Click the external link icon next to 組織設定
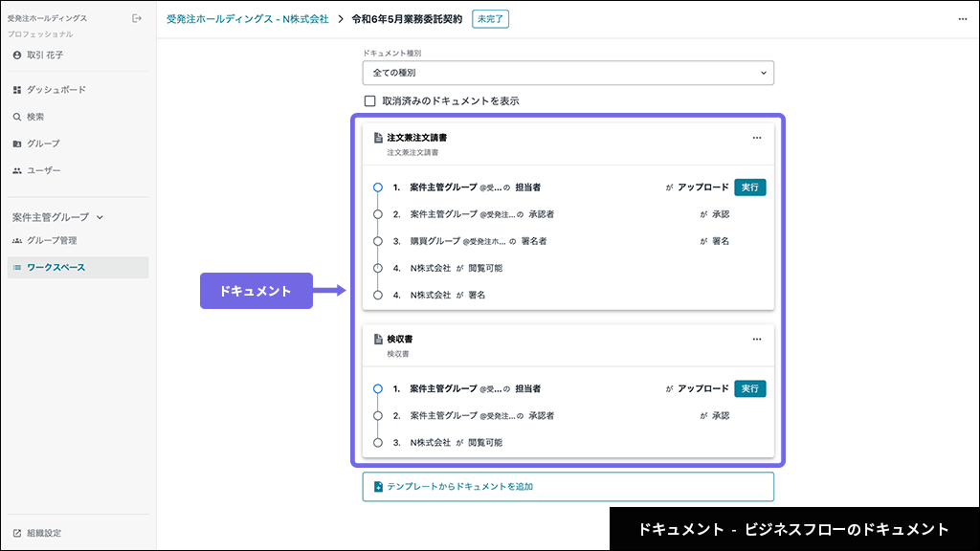This screenshot has height=551, width=980. point(17,533)
